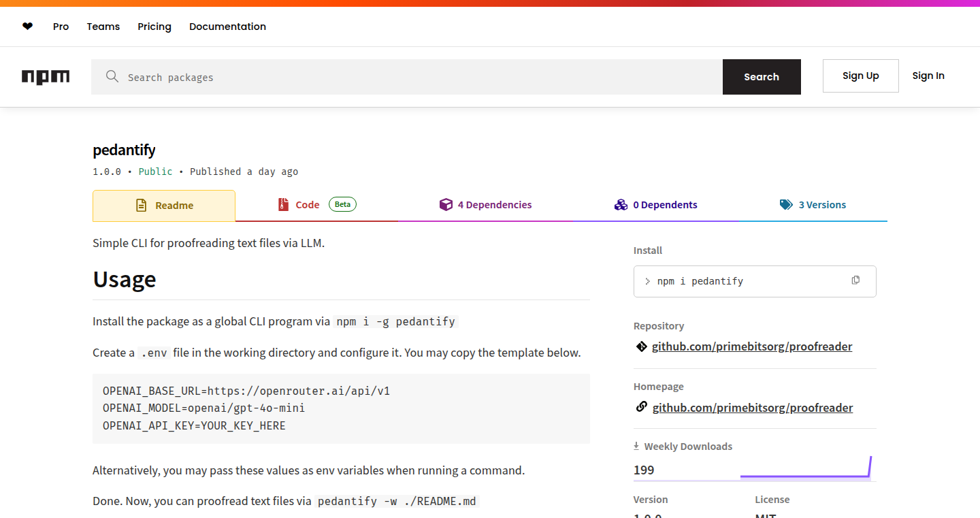The height and width of the screenshot is (518, 980).
Task: Open the Teams menu item
Action: [103, 27]
